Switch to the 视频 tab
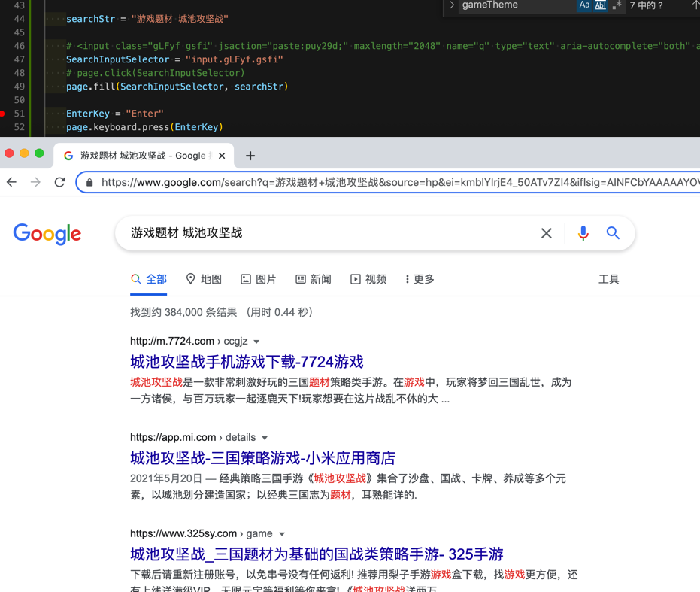This screenshot has height=592, width=700. point(368,279)
